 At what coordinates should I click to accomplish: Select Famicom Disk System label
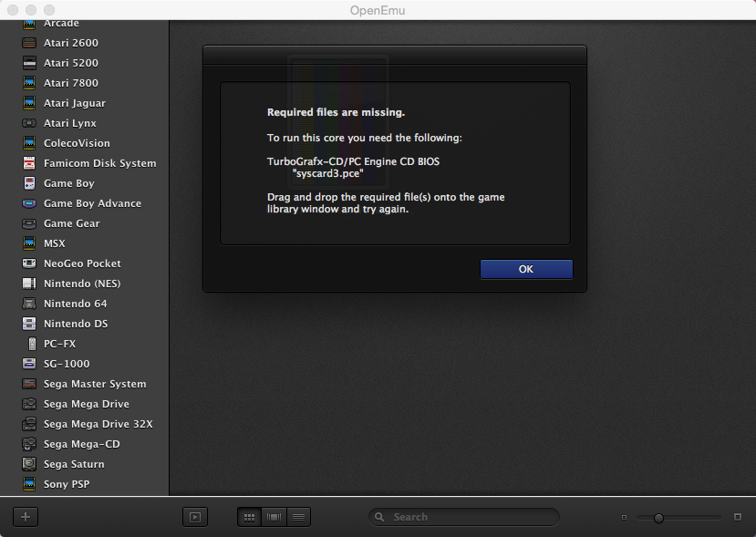pyautogui.click(x=99, y=163)
